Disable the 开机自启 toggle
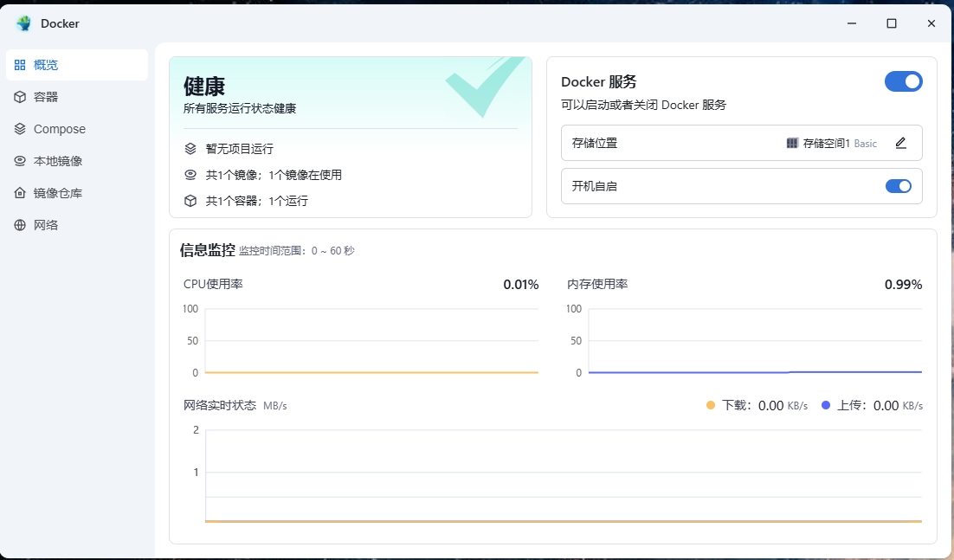Screen dimensions: 954x560 [x=899, y=186]
